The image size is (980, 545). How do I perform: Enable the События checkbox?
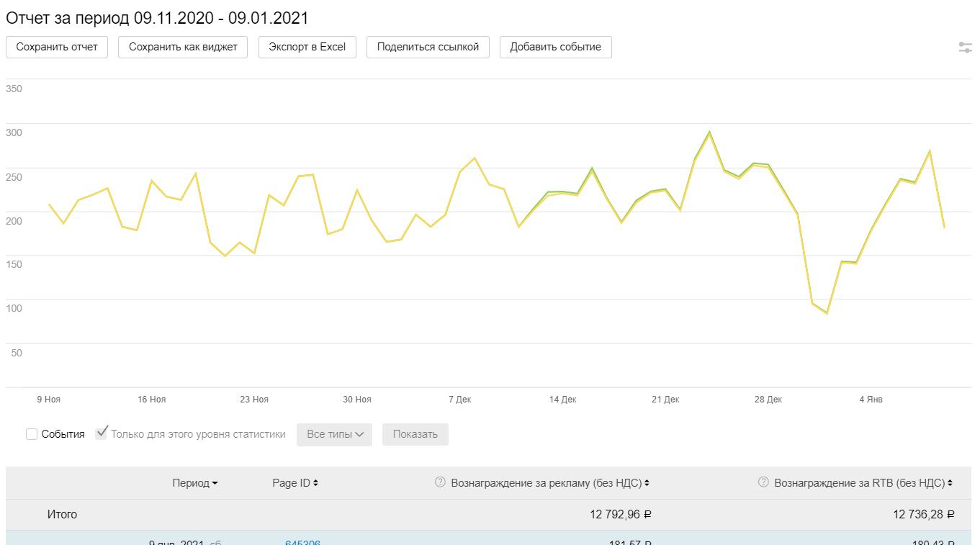tap(32, 434)
